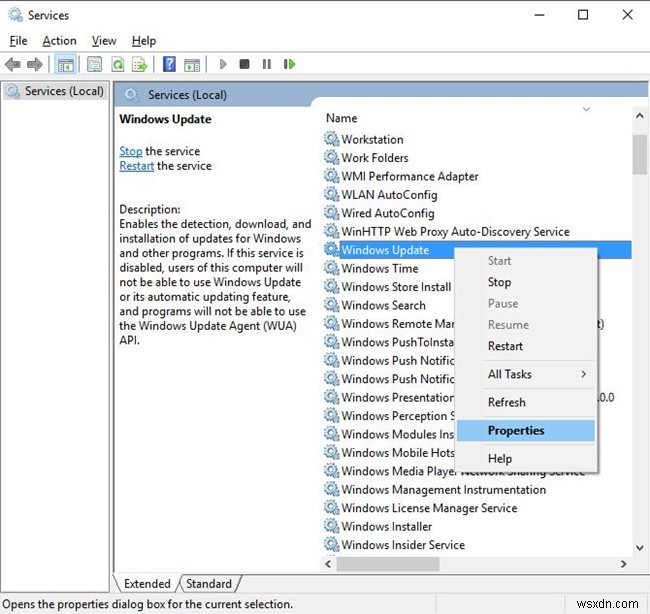Click the Refresh icon in the toolbar

[x=117, y=65]
